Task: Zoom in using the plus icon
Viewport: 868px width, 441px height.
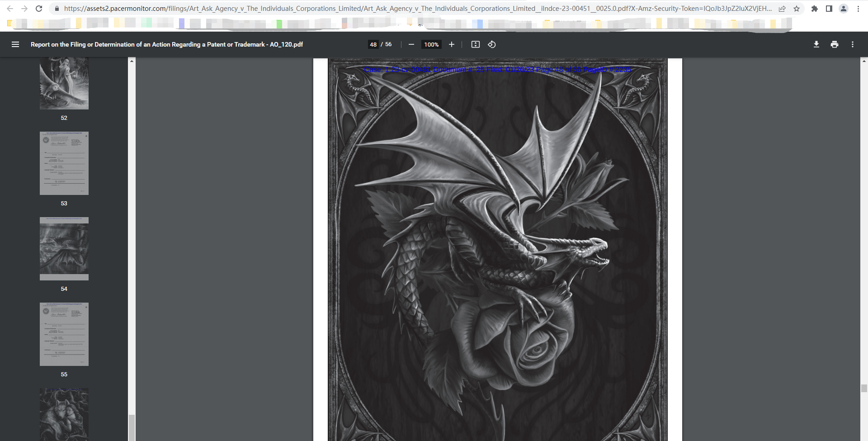Action: click(451, 44)
